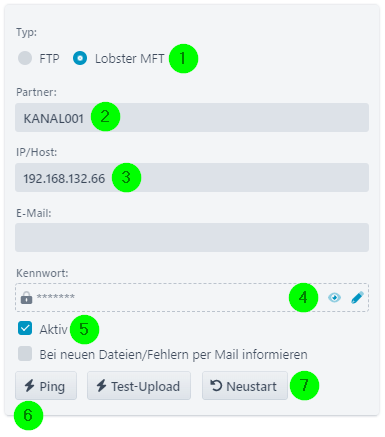Click the lightning icon on Test-Upload
The width and height of the screenshot is (385, 437).
[101, 386]
